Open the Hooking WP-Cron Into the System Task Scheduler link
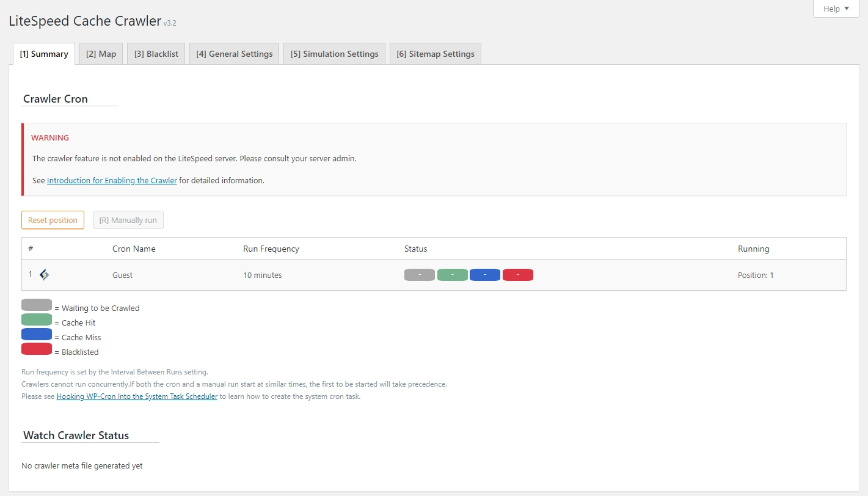This screenshot has height=496, width=868. coord(137,396)
